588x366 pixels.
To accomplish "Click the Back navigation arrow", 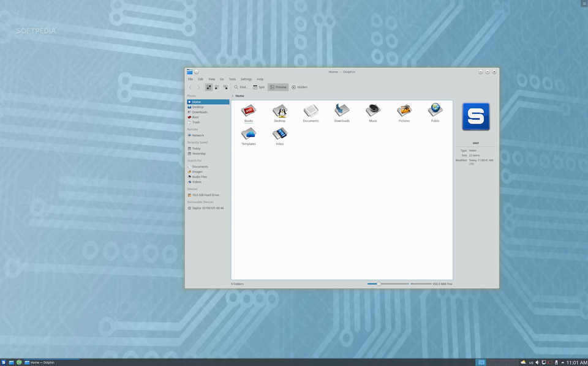I will click(x=190, y=87).
